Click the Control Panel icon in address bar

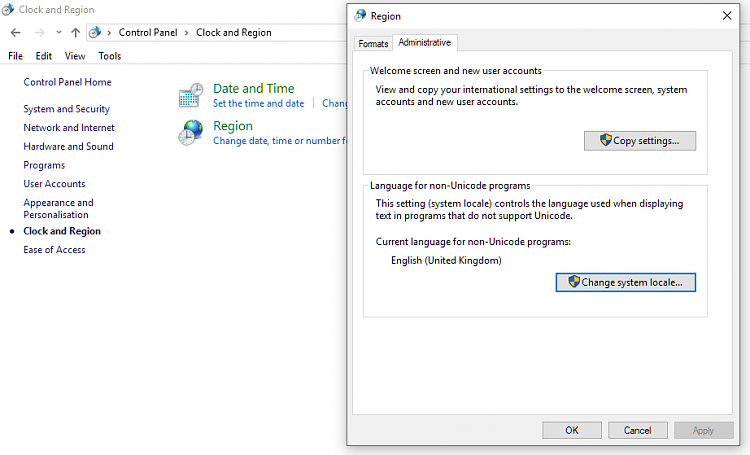point(95,33)
